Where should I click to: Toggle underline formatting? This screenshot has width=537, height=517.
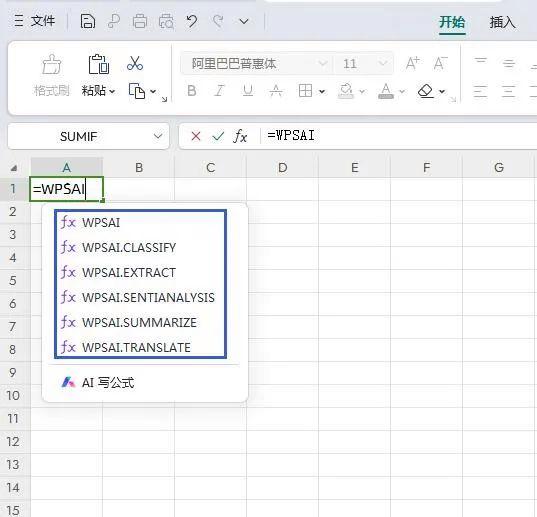[248, 91]
